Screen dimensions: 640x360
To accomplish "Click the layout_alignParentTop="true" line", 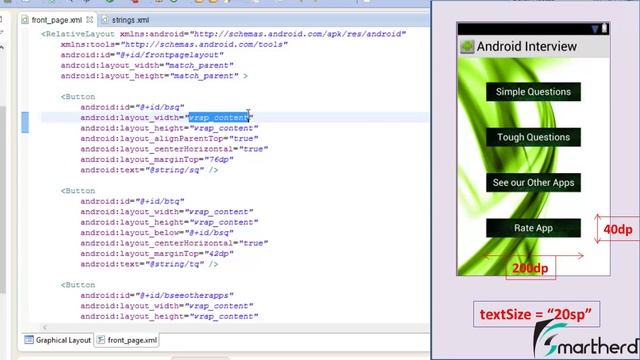I will pyautogui.click(x=169, y=138).
